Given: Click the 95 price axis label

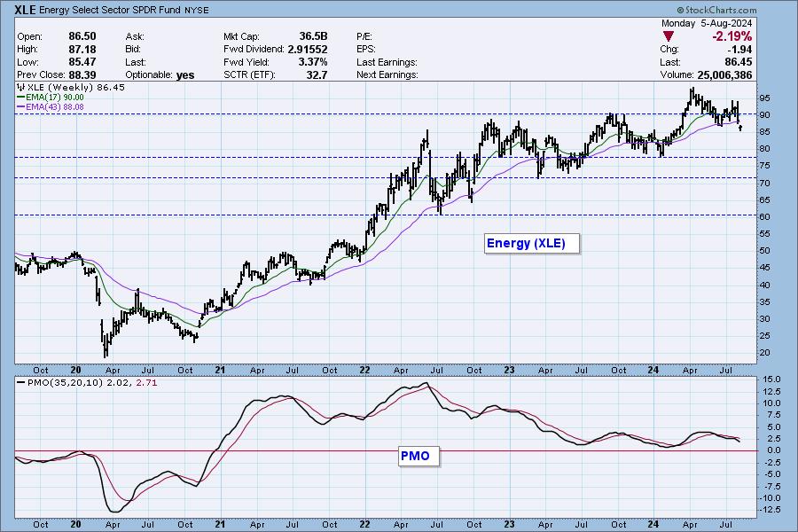Looking at the screenshot, I should click(x=765, y=98).
